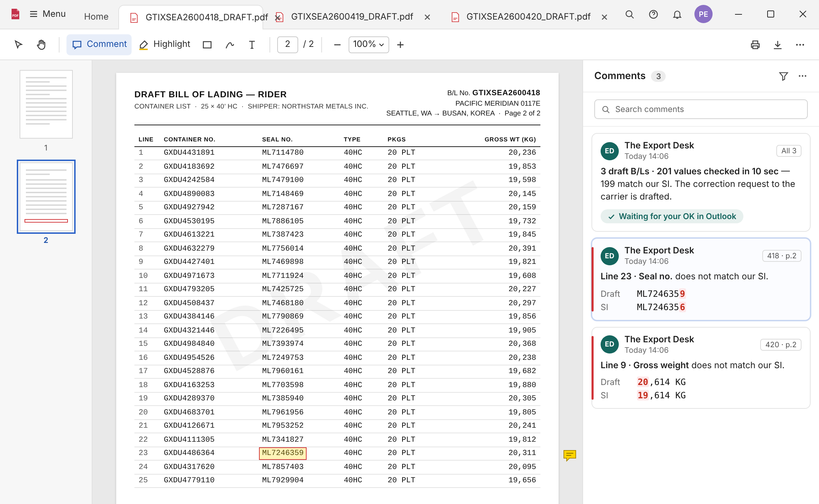The width and height of the screenshot is (819, 504).
Task: Zoom in with the plus button
Action: [400, 44]
